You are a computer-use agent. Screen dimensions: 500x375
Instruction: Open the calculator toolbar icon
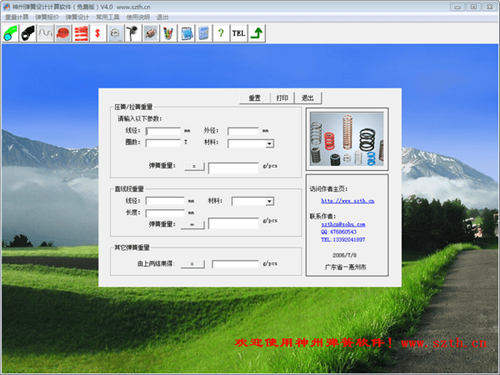[x=203, y=33]
